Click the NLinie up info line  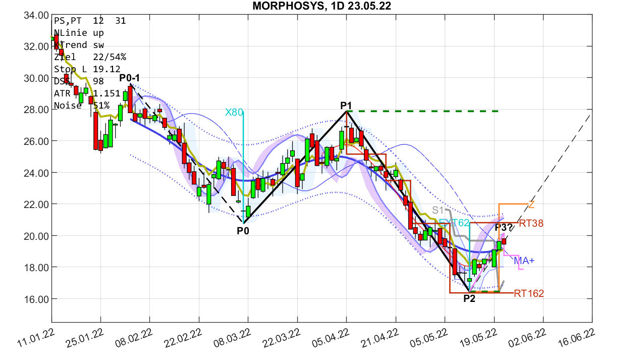pos(79,33)
